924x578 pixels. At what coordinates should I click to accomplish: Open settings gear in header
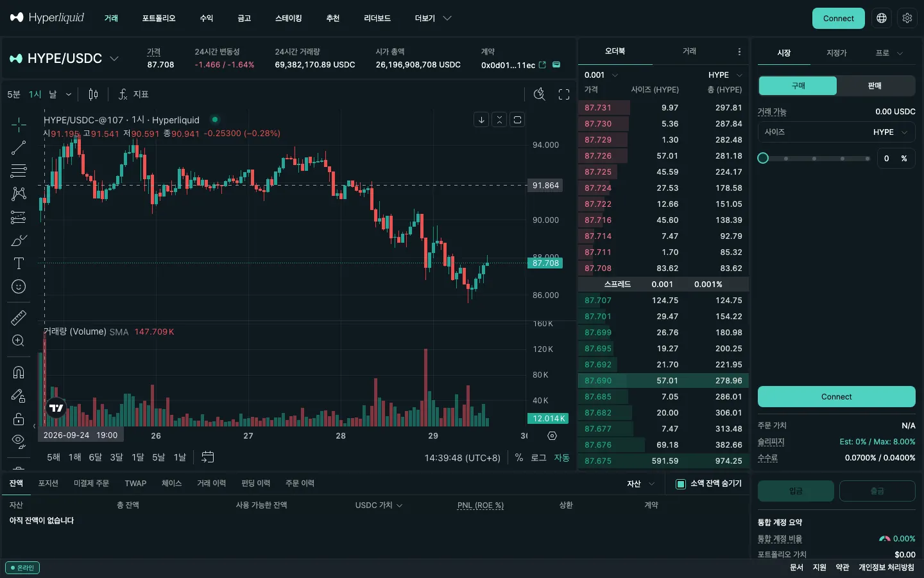click(x=907, y=18)
